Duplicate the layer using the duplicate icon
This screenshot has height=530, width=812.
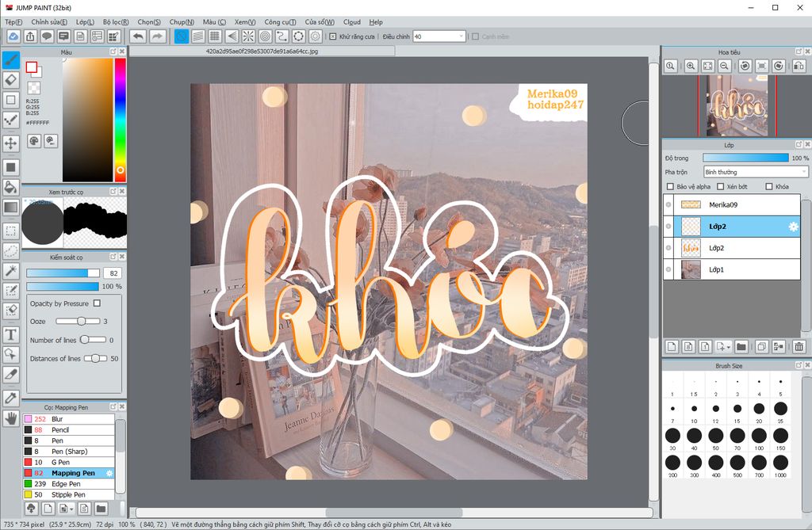761,347
